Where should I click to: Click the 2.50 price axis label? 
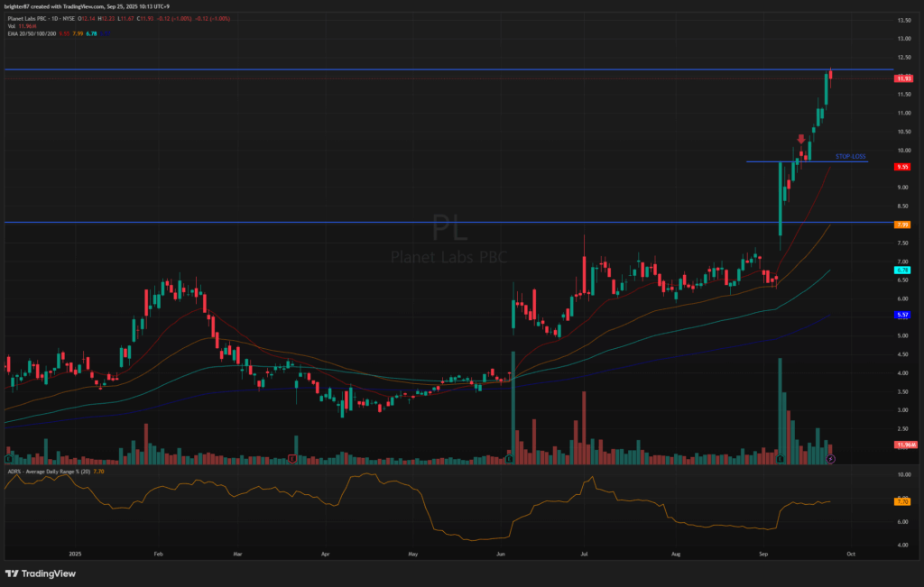902,428
